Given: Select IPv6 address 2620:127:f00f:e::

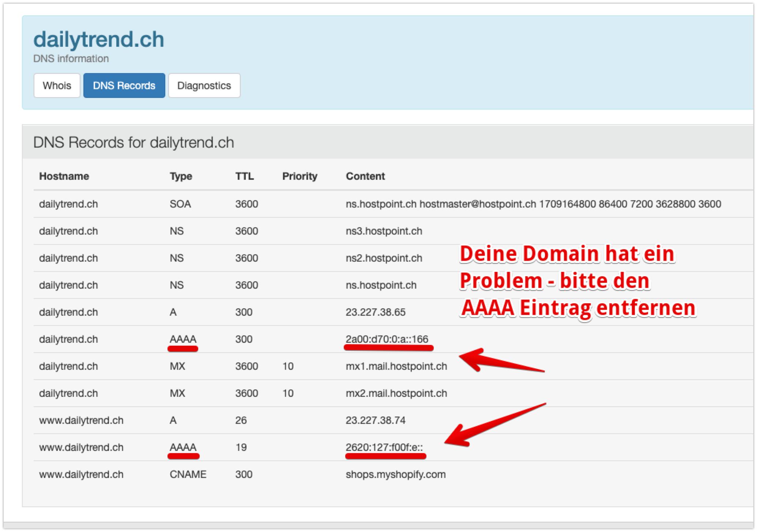Looking at the screenshot, I should (384, 447).
